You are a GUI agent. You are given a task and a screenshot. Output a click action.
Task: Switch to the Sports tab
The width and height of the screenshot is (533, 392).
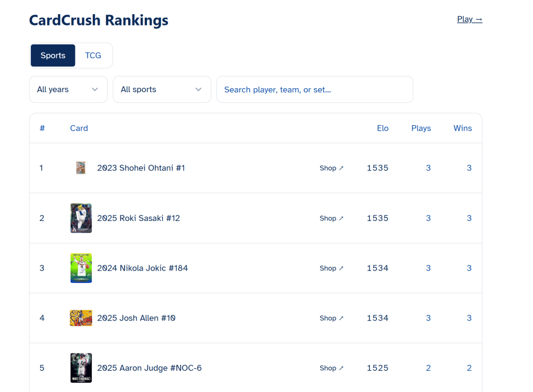click(53, 55)
